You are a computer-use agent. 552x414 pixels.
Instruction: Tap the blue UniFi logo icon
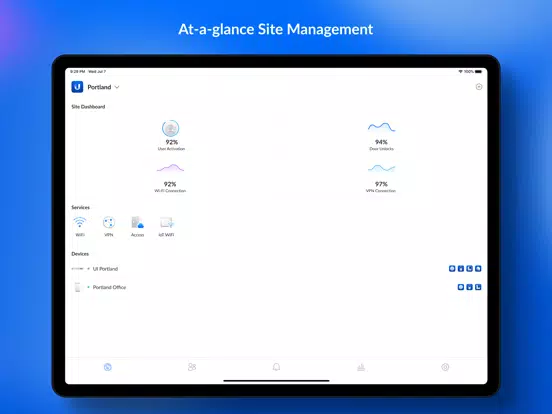[77, 87]
